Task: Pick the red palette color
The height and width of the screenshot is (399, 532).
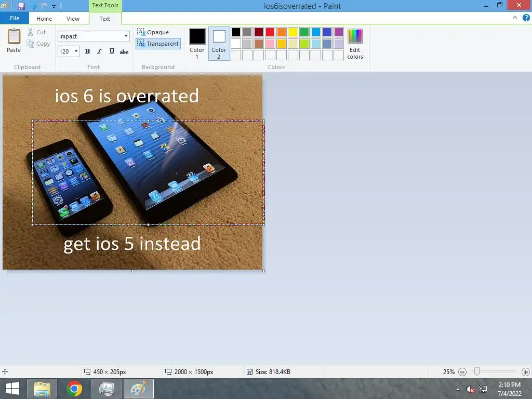Action: point(270,32)
